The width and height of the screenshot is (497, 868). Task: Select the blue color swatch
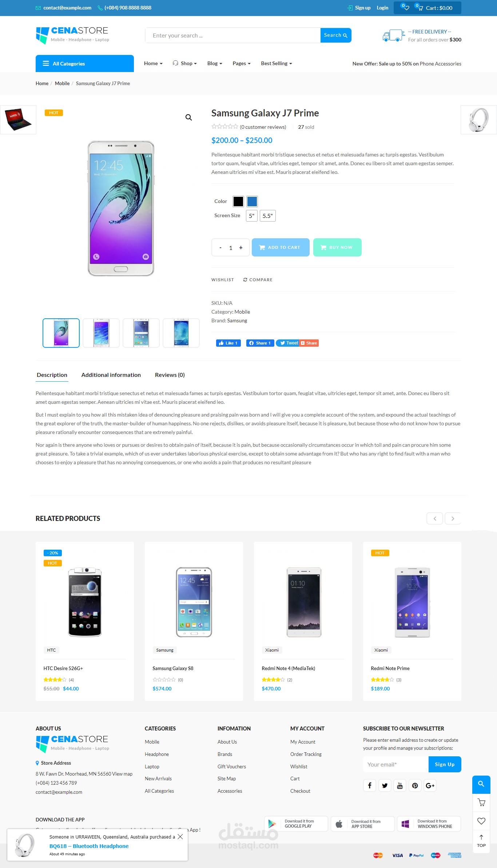[x=252, y=201]
